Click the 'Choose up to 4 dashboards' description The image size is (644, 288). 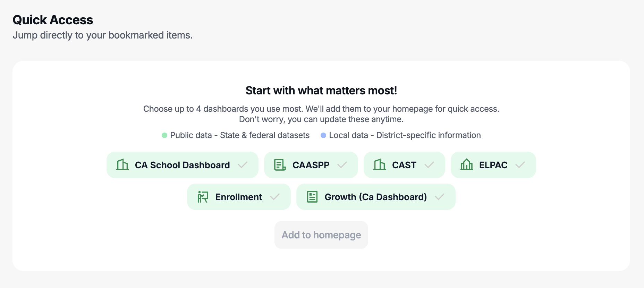click(321, 109)
